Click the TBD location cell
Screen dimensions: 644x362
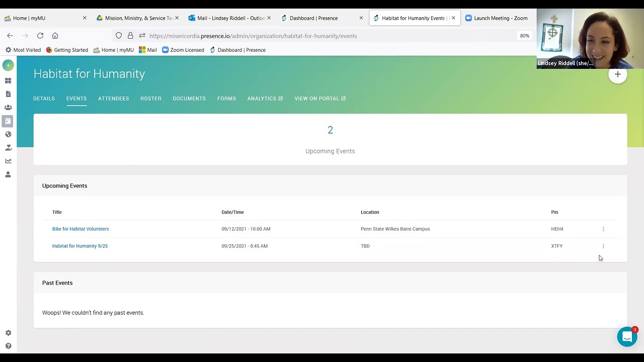click(365, 246)
